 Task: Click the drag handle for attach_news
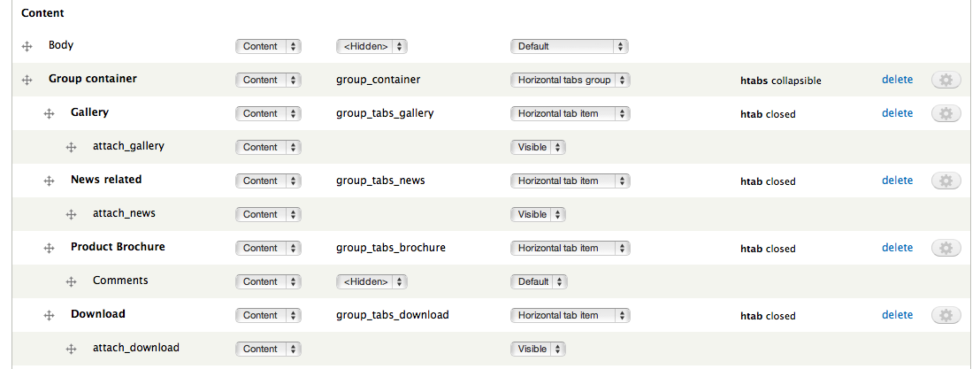(x=72, y=214)
